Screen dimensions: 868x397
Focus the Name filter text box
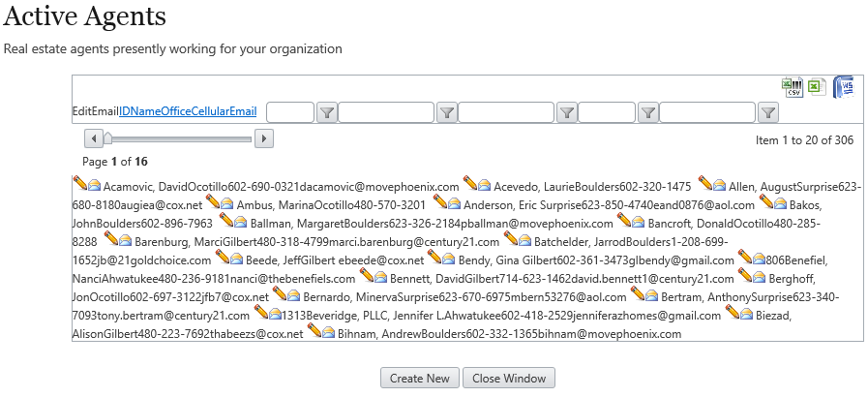pos(386,112)
